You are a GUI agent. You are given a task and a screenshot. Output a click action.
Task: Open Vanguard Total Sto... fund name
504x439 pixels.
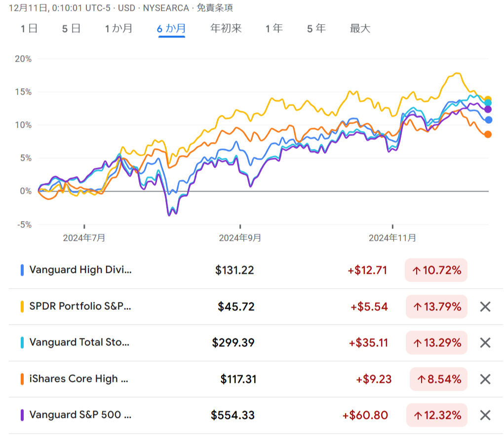(79, 342)
